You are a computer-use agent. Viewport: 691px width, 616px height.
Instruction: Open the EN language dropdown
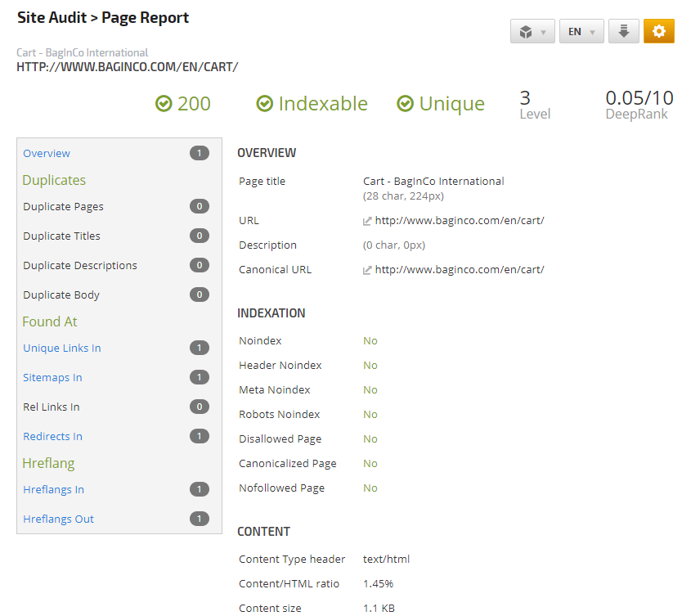pyautogui.click(x=581, y=32)
